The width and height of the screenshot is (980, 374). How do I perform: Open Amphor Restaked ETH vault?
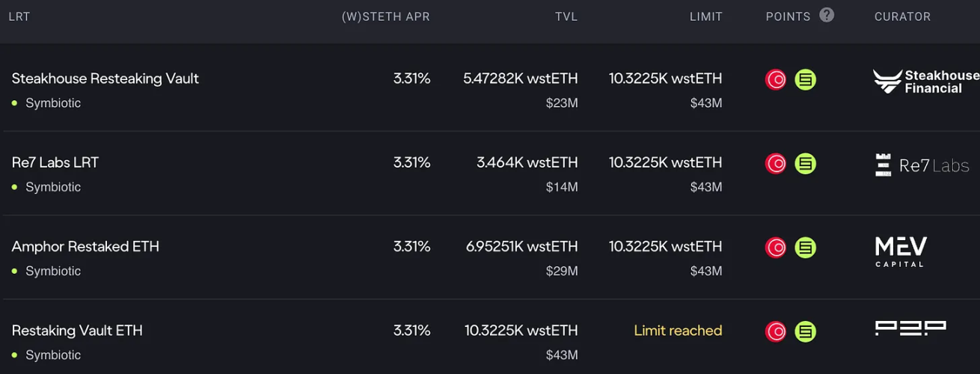85,246
